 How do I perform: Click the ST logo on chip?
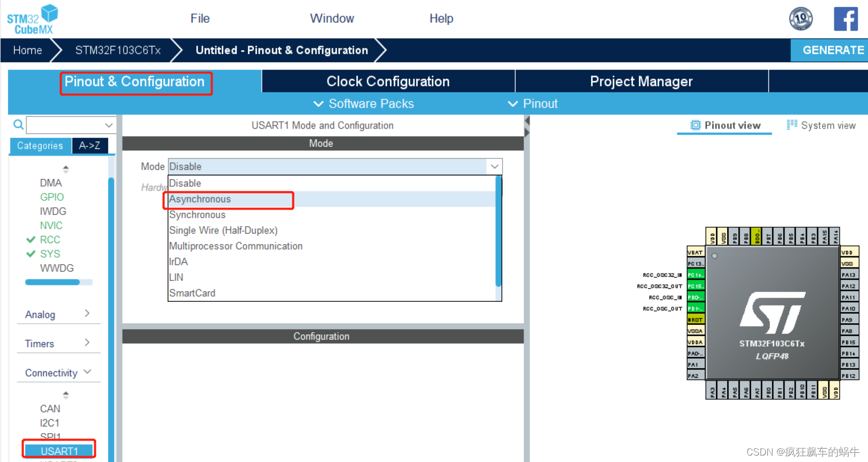tap(773, 312)
